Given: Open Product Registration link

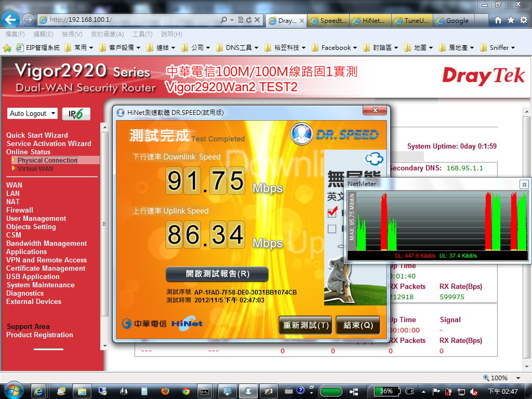Looking at the screenshot, I should [39, 335].
